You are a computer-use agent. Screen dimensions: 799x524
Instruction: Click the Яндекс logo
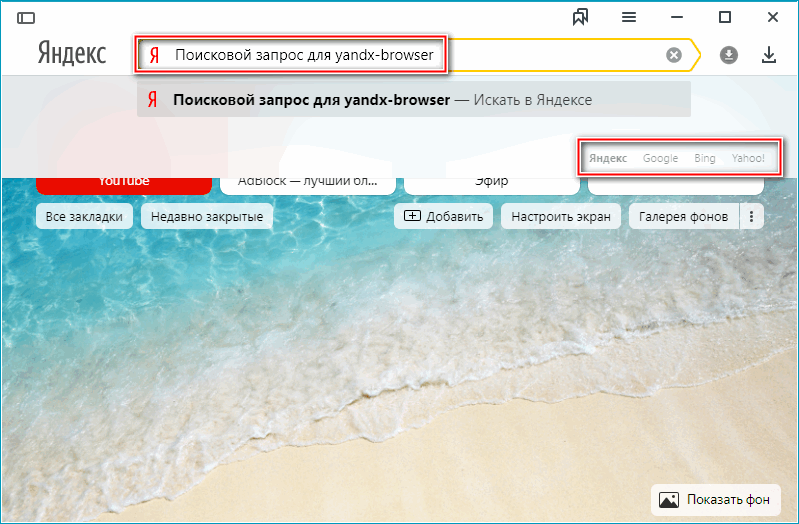[x=75, y=54]
